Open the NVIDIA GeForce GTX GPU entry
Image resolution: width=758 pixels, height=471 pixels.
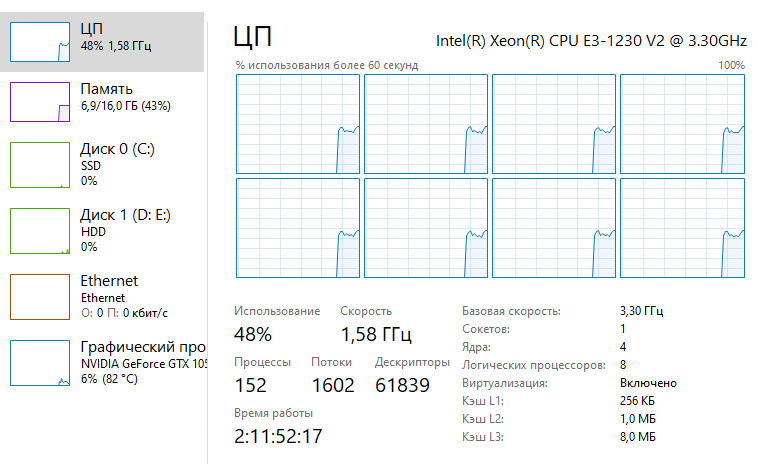pyautogui.click(x=144, y=364)
